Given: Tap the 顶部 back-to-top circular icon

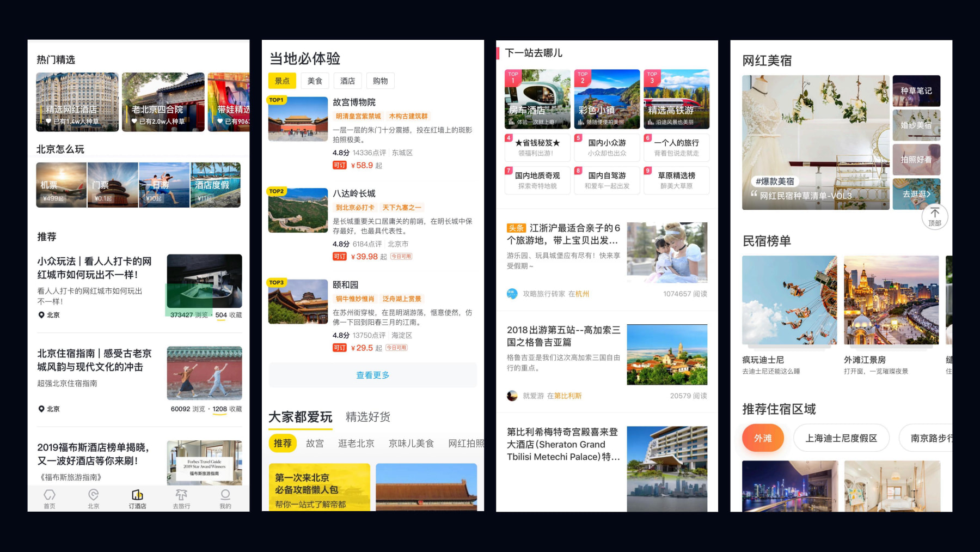Looking at the screenshot, I should tap(935, 216).
